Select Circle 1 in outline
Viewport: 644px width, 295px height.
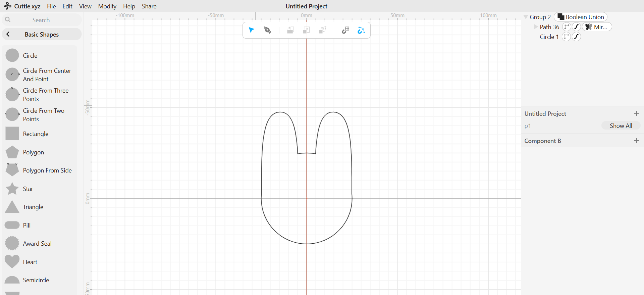(x=549, y=37)
